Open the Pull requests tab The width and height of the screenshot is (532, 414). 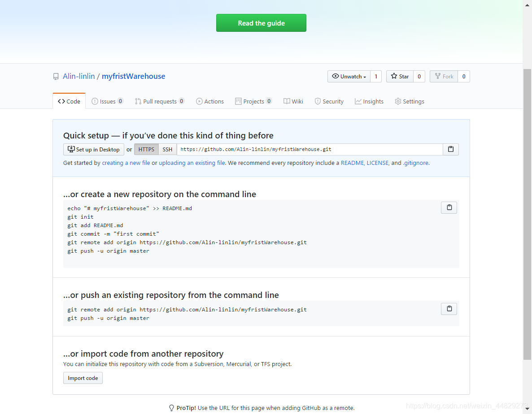pyautogui.click(x=159, y=101)
